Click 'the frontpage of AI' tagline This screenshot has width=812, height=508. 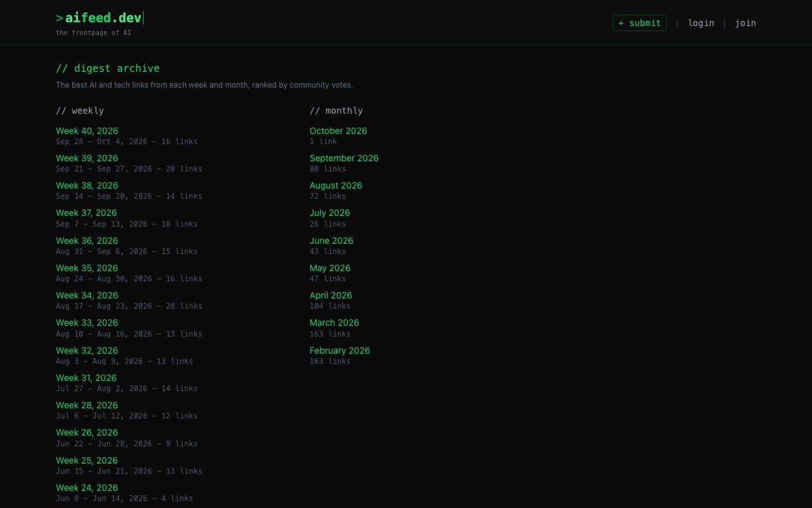[93, 32]
